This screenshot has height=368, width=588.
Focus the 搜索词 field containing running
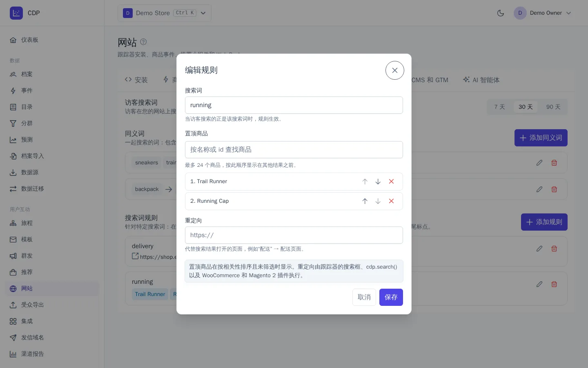pyautogui.click(x=294, y=105)
